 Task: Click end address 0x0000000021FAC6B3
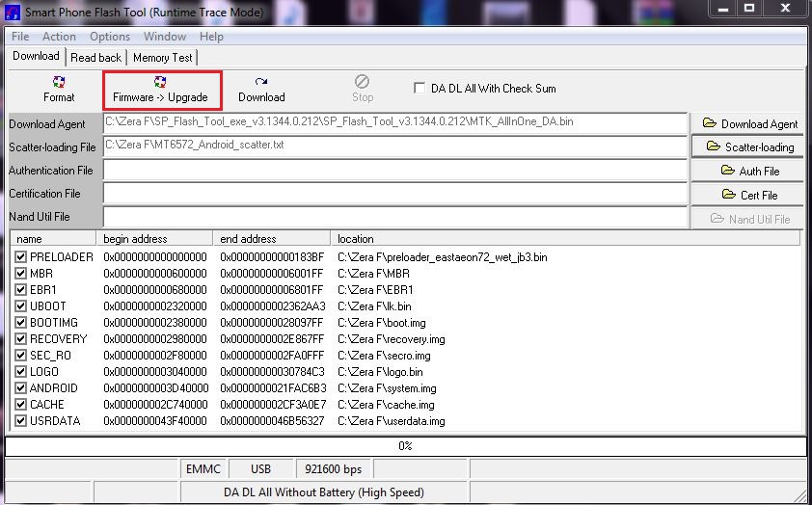[273, 388]
